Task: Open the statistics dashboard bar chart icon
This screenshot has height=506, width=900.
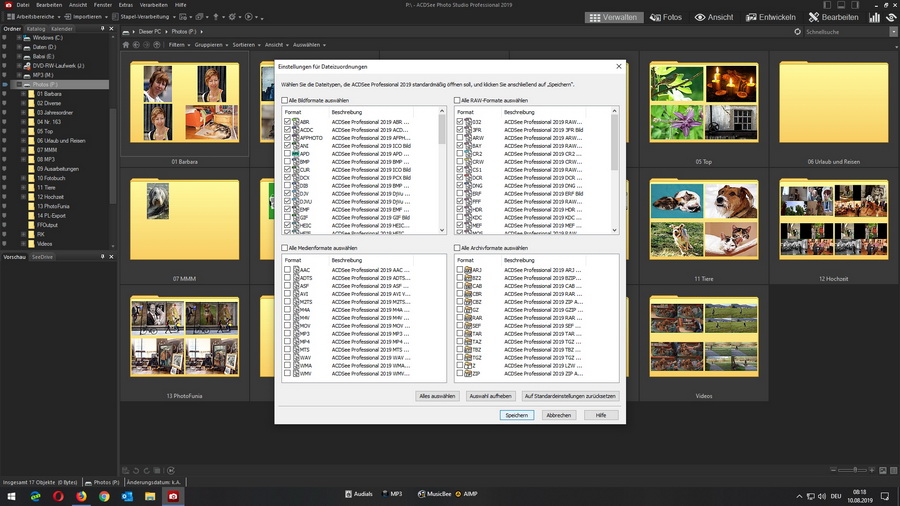Action: pyautogui.click(x=873, y=17)
